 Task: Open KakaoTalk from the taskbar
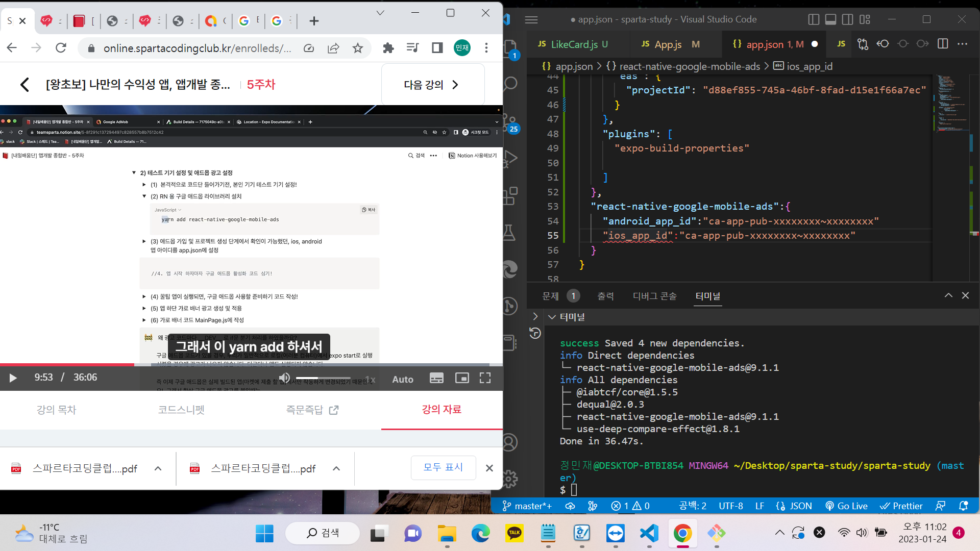point(514,533)
